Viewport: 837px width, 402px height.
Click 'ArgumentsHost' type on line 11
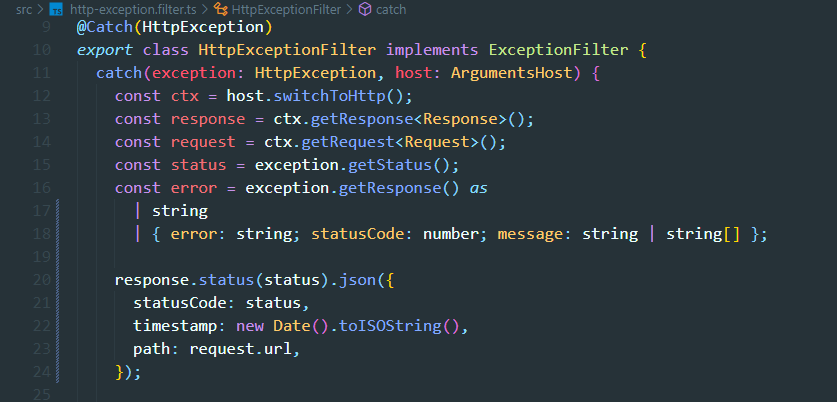pos(512,73)
